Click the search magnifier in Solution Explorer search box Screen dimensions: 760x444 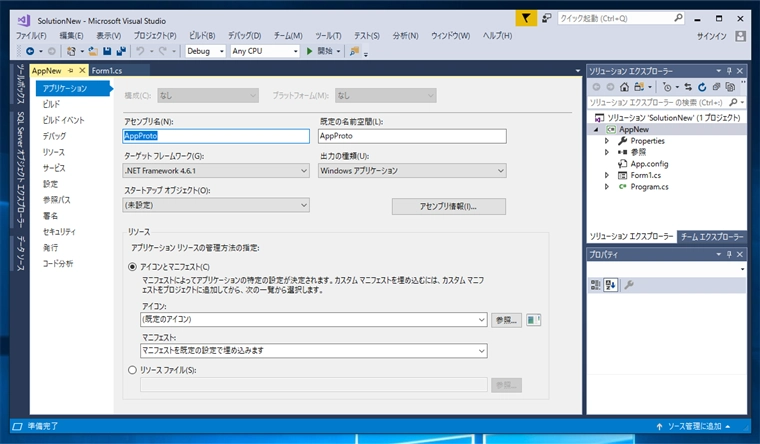tap(733, 102)
